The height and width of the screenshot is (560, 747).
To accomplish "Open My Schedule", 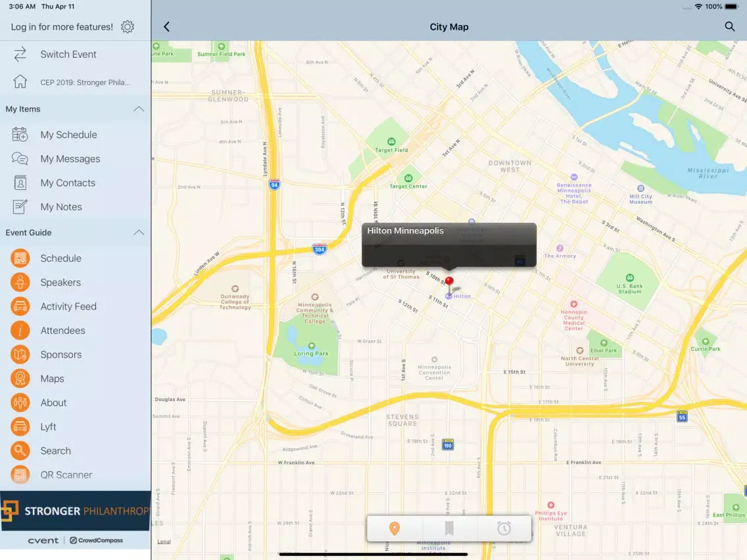I will click(75, 135).
